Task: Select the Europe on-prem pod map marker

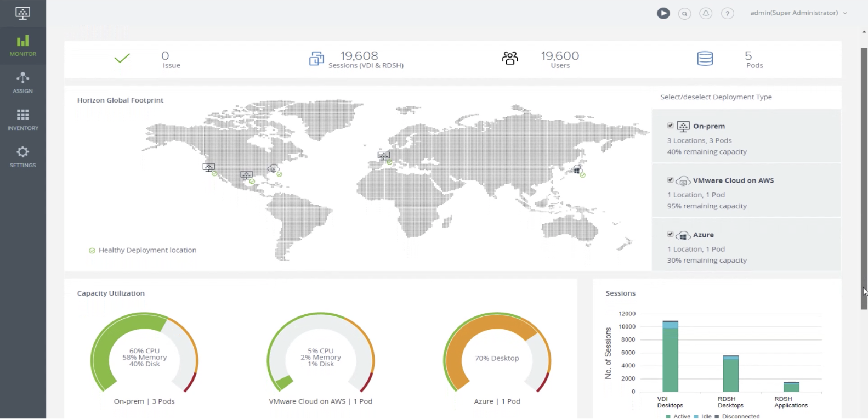Action: pyautogui.click(x=384, y=156)
